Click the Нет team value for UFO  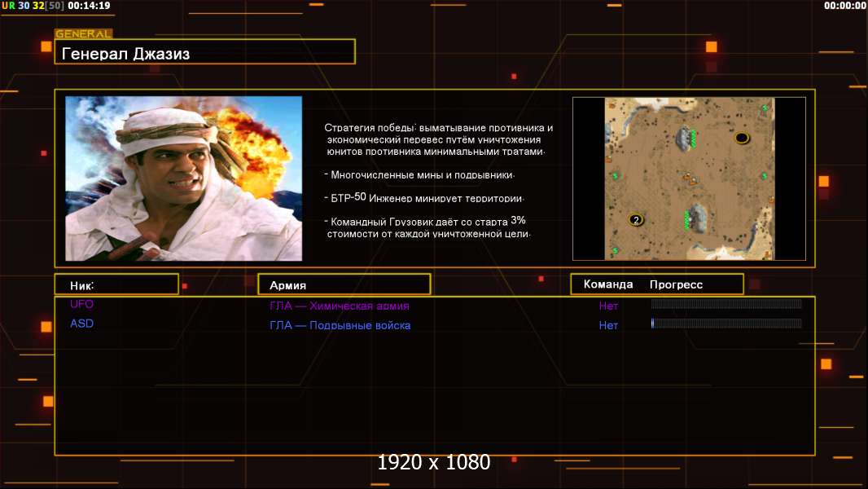point(608,306)
